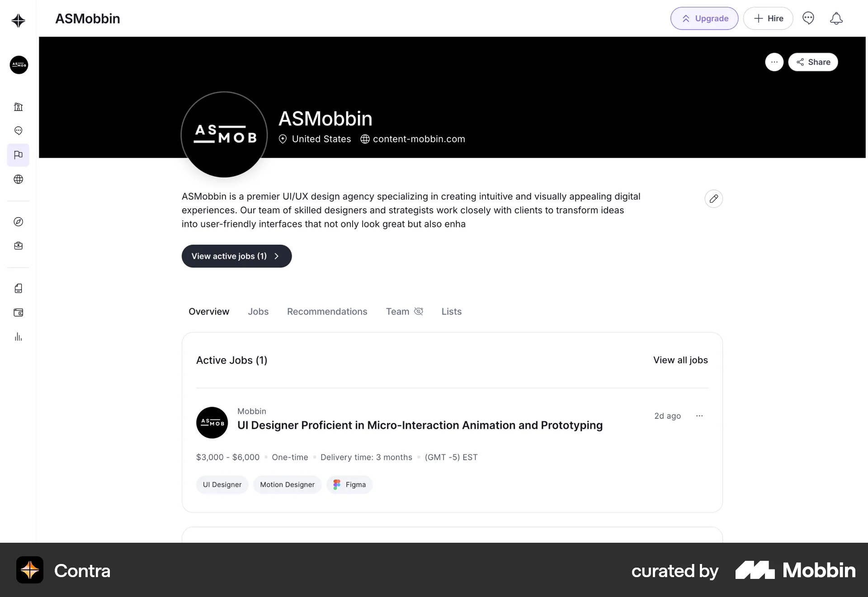Image resolution: width=868 pixels, height=597 pixels.
Task: Open the three-dot menu next to Share
Action: pyautogui.click(x=774, y=62)
